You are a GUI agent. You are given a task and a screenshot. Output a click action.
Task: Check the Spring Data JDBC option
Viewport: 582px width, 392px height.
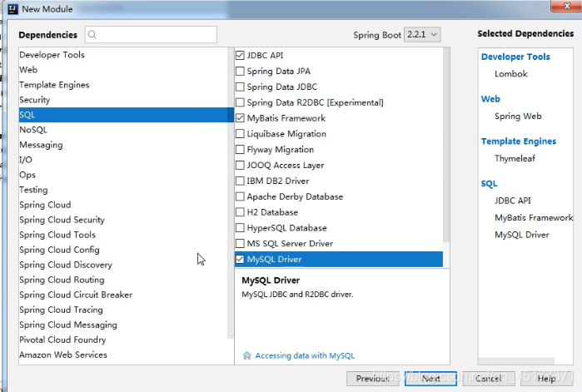(240, 87)
